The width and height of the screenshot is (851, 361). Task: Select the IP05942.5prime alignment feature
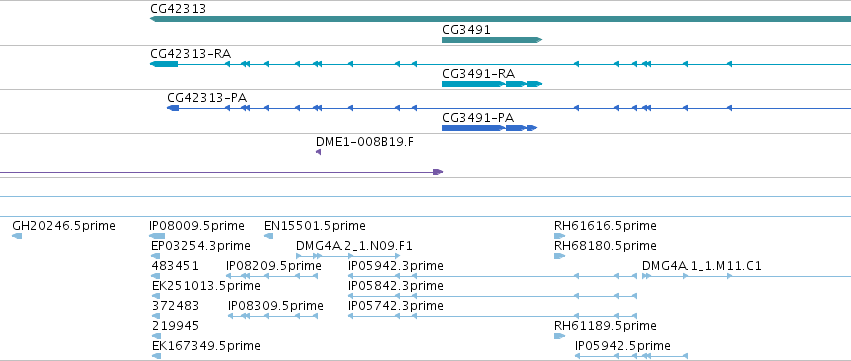pos(631,356)
